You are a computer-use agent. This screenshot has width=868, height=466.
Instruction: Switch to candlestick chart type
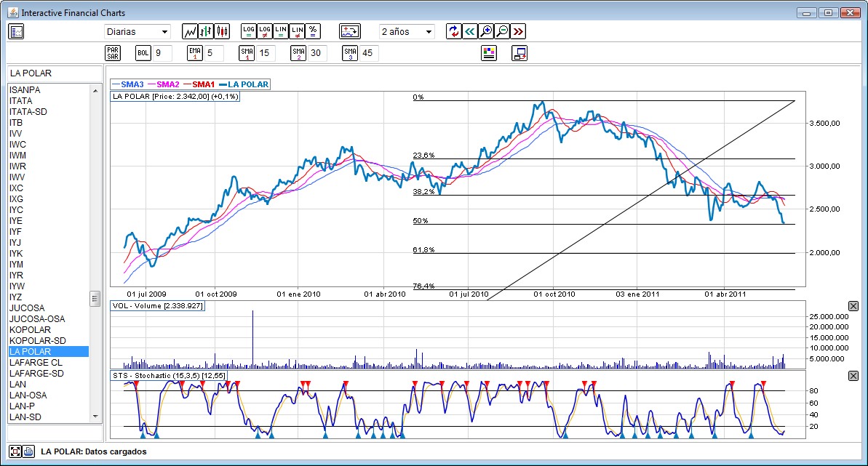[222, 31]
